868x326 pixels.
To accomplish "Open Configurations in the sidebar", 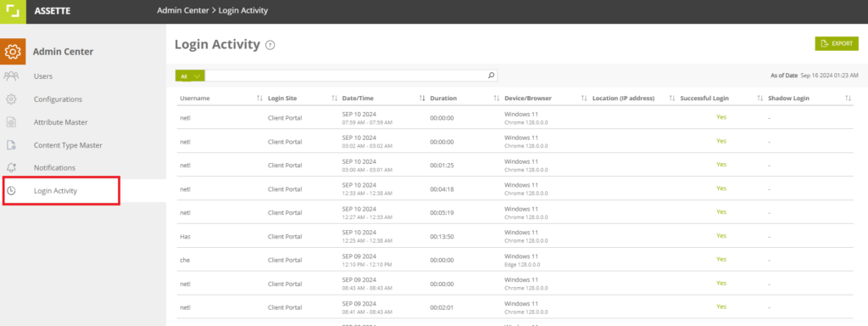I will 58,99.
